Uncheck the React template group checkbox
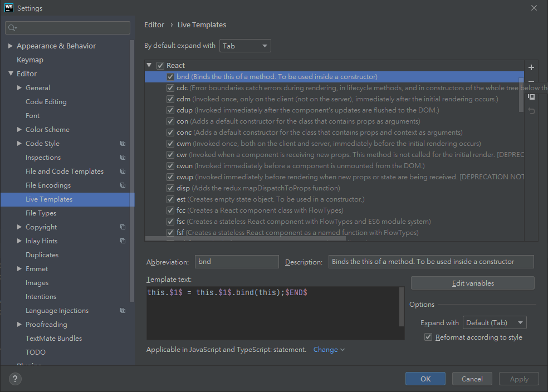548x392 pixels. [x=160, y=66]
